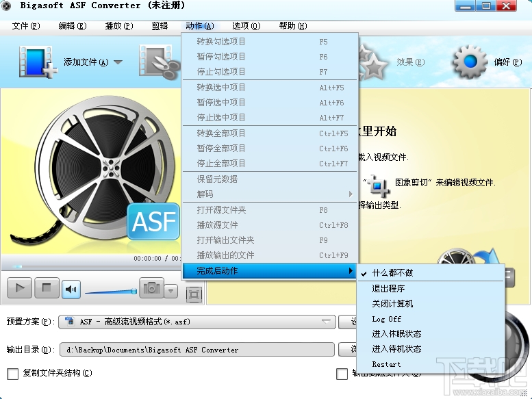Choose 关闭计算机 after completion
532x399 pixels.
click(x=431, y=303)
